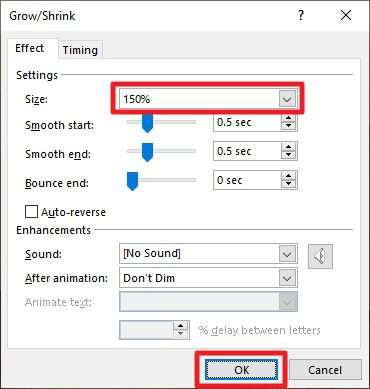
Task: Click the Bounce end slider handle
Action: click(133, 181)
